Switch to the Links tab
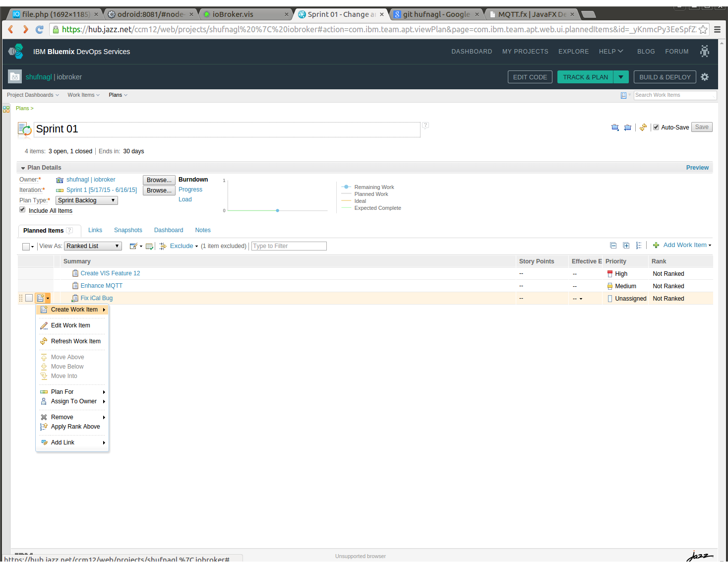 tap(95, 230)
